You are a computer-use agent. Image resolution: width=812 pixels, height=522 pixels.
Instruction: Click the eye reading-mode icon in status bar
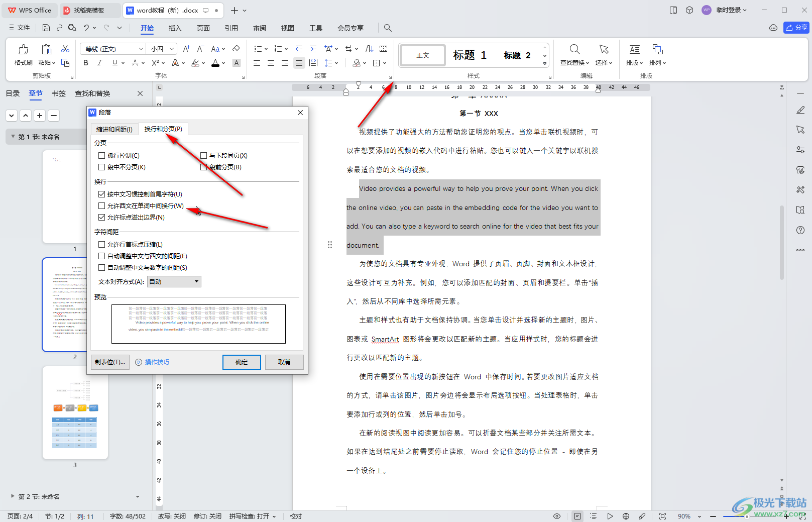[557, 516]
